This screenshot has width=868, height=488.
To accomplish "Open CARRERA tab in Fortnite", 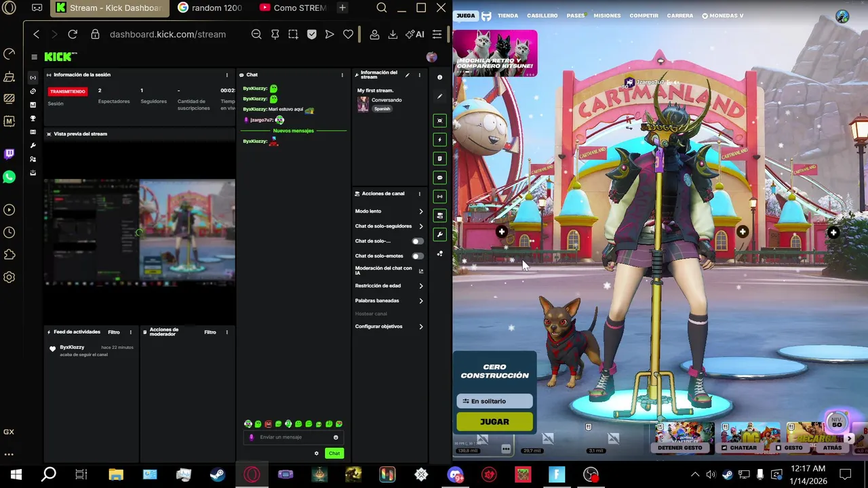I will click(680, 16).
